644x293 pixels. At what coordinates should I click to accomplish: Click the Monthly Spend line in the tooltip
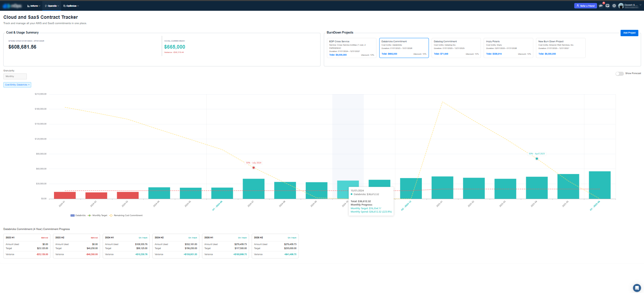371,212
